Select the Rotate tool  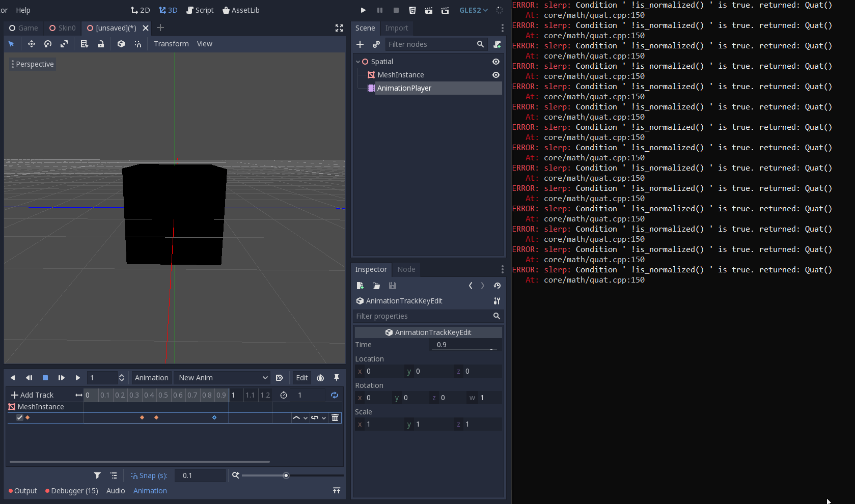[47, 44]
